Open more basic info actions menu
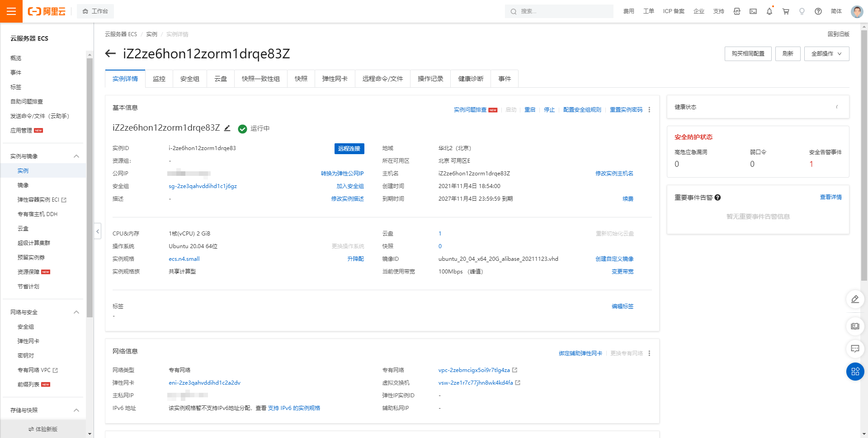 [x=649, y=110]
